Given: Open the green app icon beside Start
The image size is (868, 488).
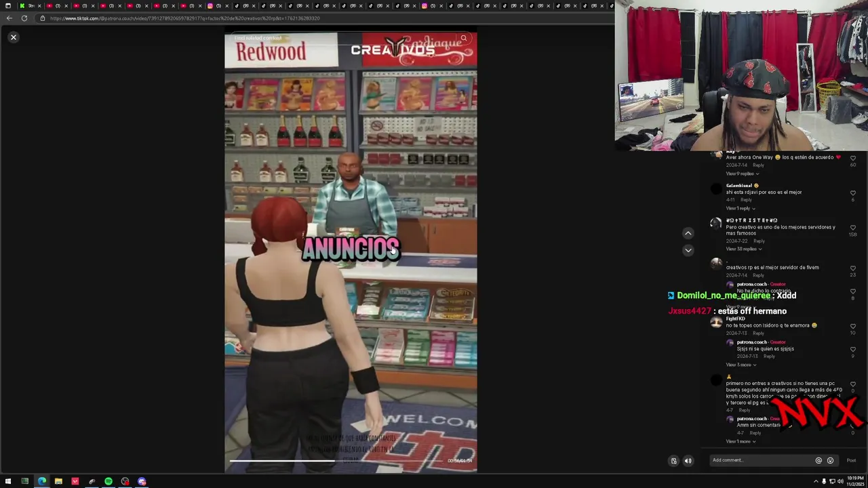Looking at the screenshot, I should 25,482.
